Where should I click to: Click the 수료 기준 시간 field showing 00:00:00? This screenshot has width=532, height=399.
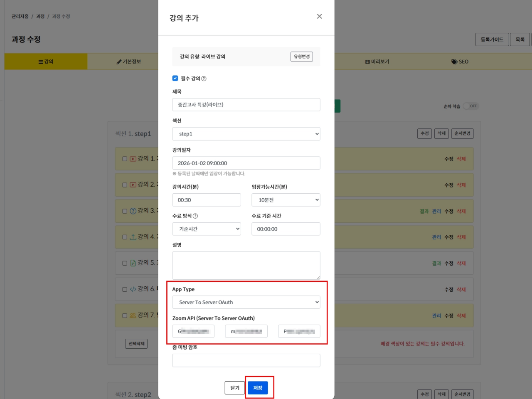tap(286, 229)
